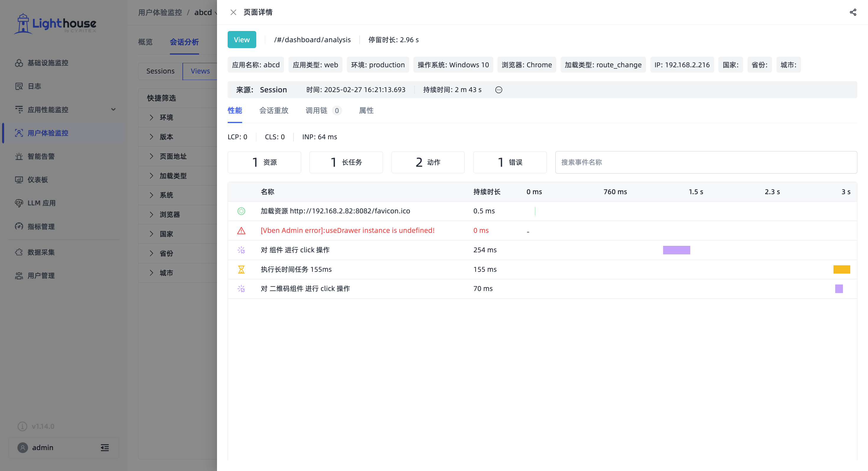868x471 pixels.
Task: Collapse sidebar using the menu fold icon
Action: [x=105, y=448]
